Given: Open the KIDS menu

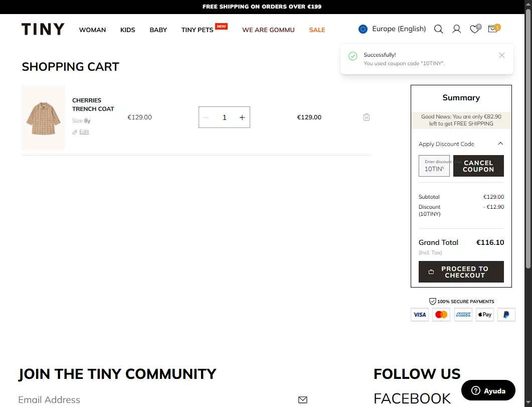Looking at the screenshot, I should [127, 30].
